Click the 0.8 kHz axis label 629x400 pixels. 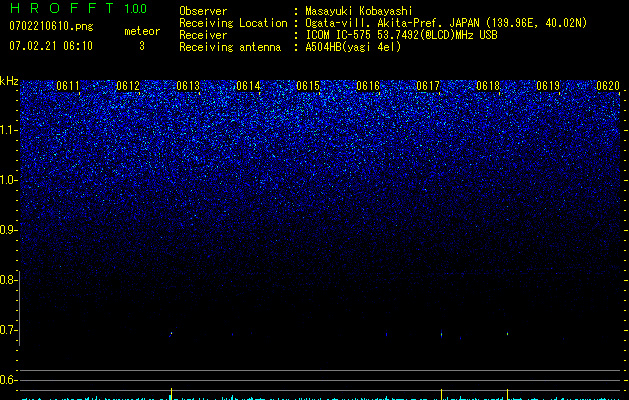[x=9, y=280]
